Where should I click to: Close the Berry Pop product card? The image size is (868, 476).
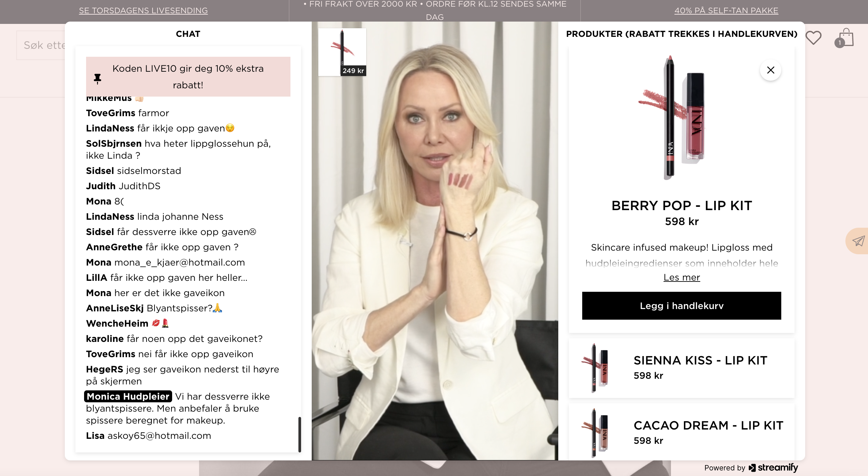pyautogui.click(x=770, y=70)
